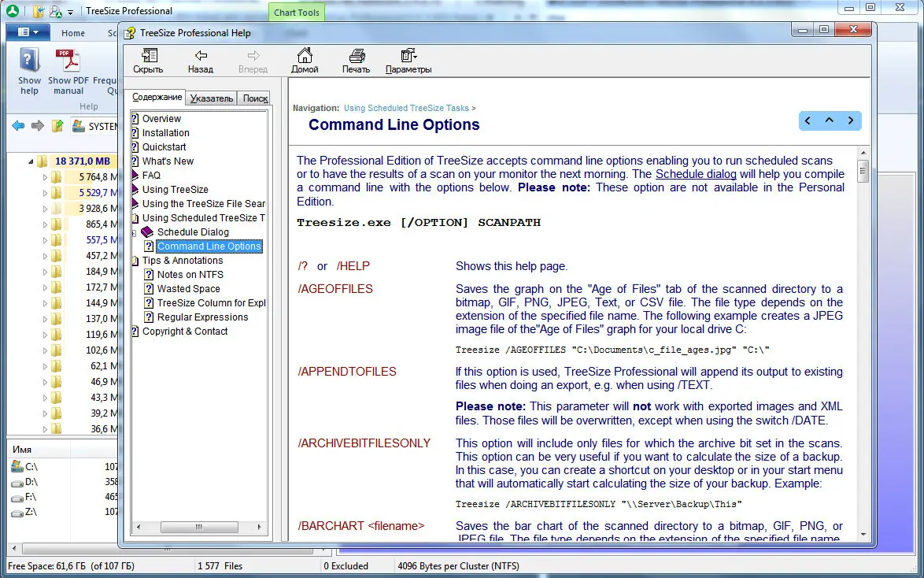Open Installation topic

[165, 133]
